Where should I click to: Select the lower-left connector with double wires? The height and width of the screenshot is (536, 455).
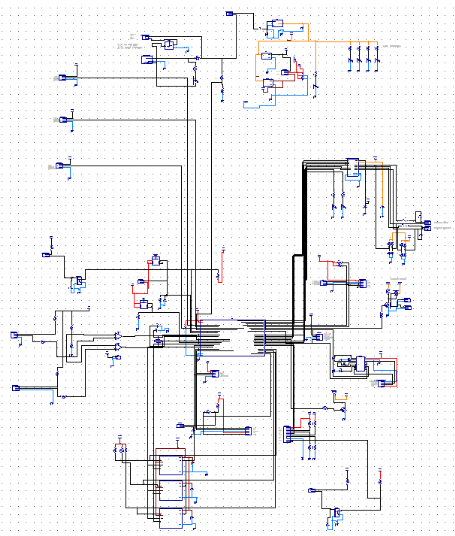click(x=16, y=388)
